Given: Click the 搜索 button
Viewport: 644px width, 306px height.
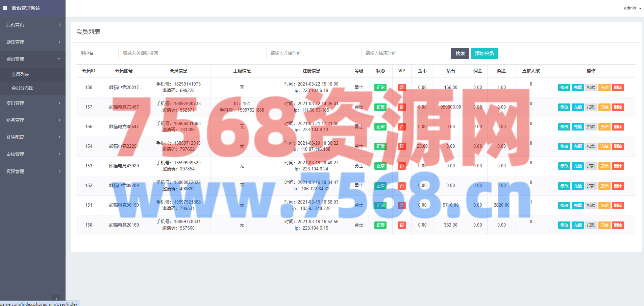Looking at the screenshot, I should [x=460, y=53].
